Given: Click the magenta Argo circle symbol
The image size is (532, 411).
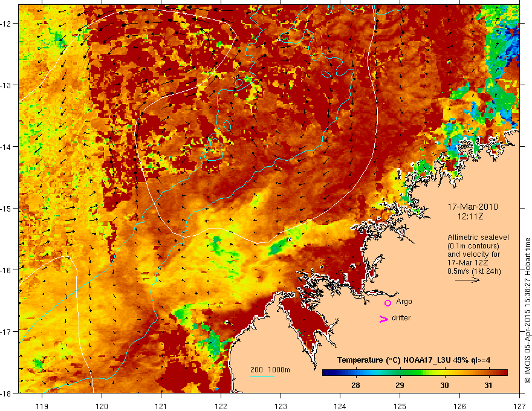Looking at the screenshot, I should (x=388, y=303).
